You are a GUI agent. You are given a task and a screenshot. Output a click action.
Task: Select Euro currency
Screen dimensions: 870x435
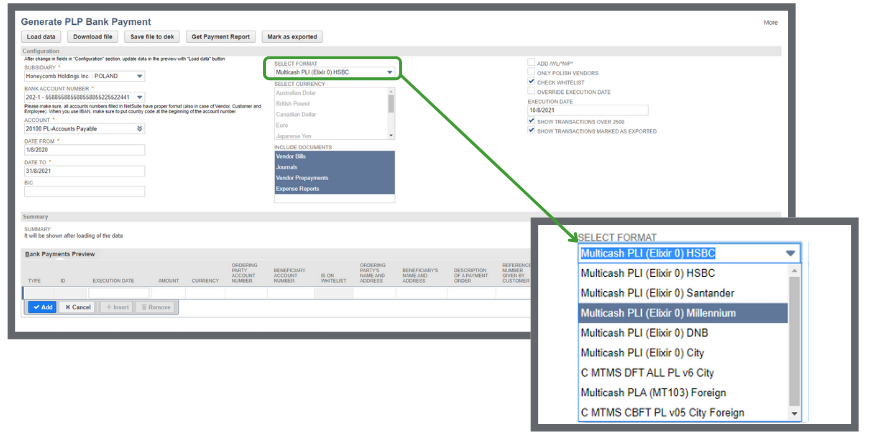click(x=331, y=125)
